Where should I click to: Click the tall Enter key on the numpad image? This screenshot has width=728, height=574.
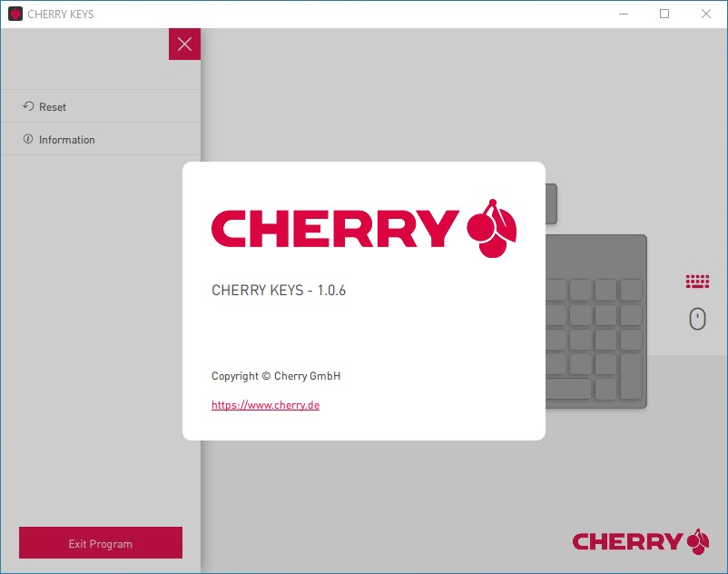point(632,376)
